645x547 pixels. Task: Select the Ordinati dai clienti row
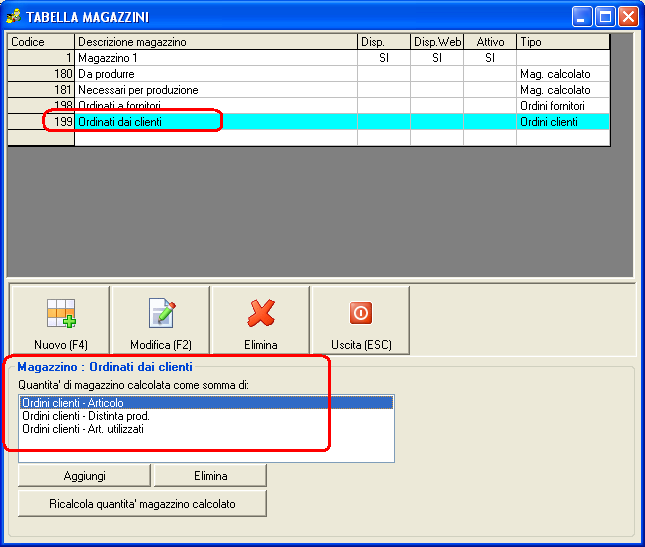coord(309,122)
